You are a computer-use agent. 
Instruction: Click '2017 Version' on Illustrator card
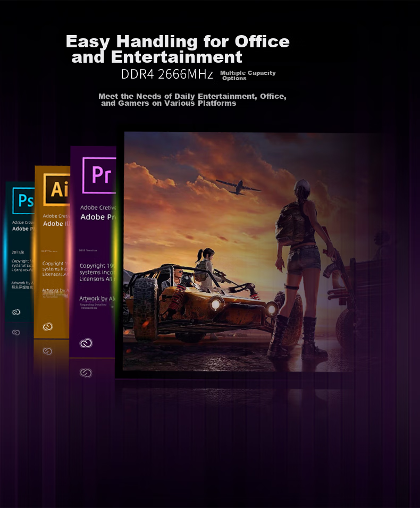point(49,251)
